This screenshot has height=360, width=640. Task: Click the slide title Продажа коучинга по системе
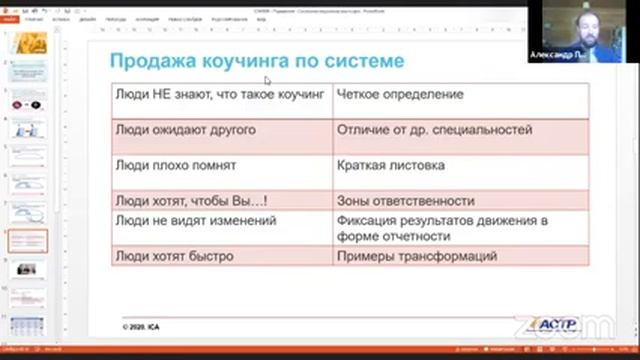pos(257,61)
